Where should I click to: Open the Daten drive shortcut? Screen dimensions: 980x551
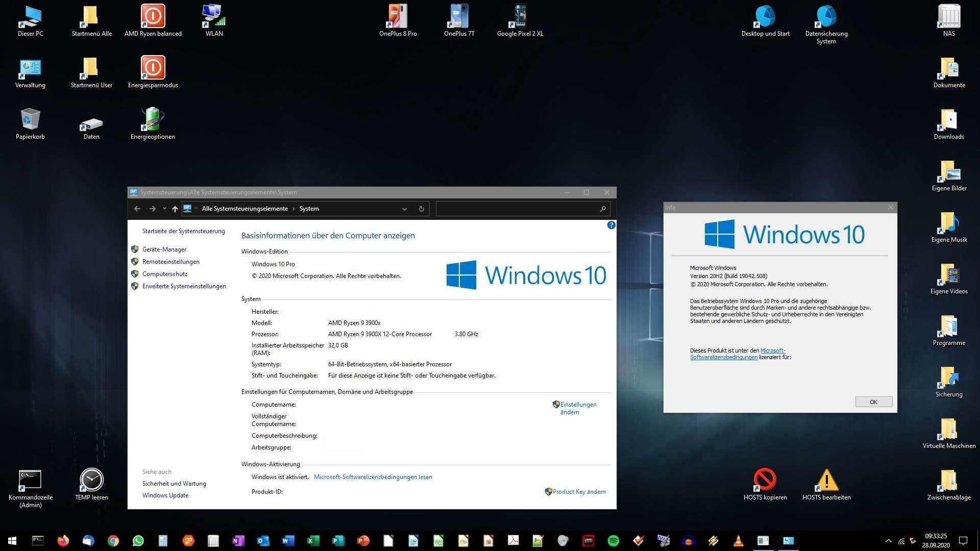tap(91, 128)
